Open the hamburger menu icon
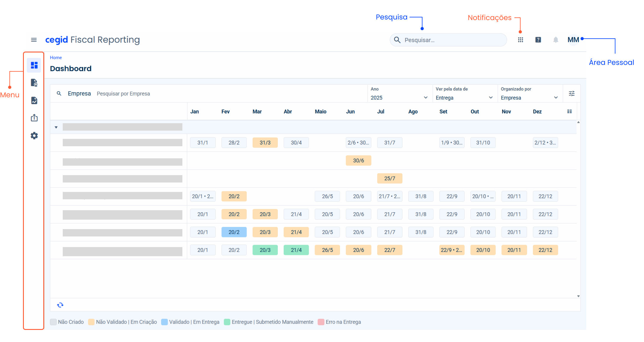The height and width of the screenshot is (342, 644). (x=34, y=40)
